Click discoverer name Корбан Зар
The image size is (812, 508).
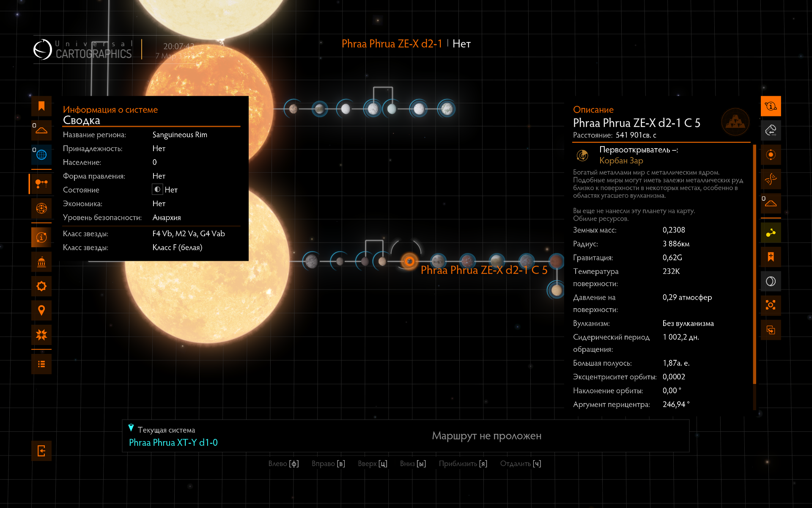click(621, 160)
